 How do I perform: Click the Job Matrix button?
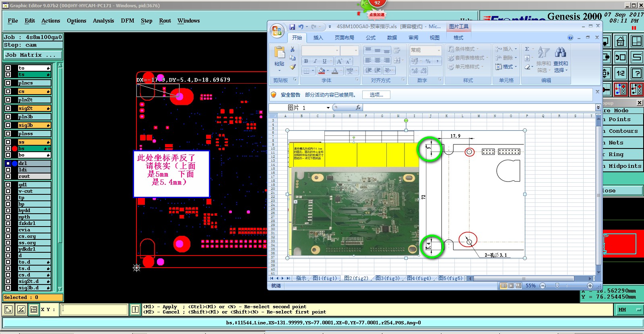(x=33, y=55)
